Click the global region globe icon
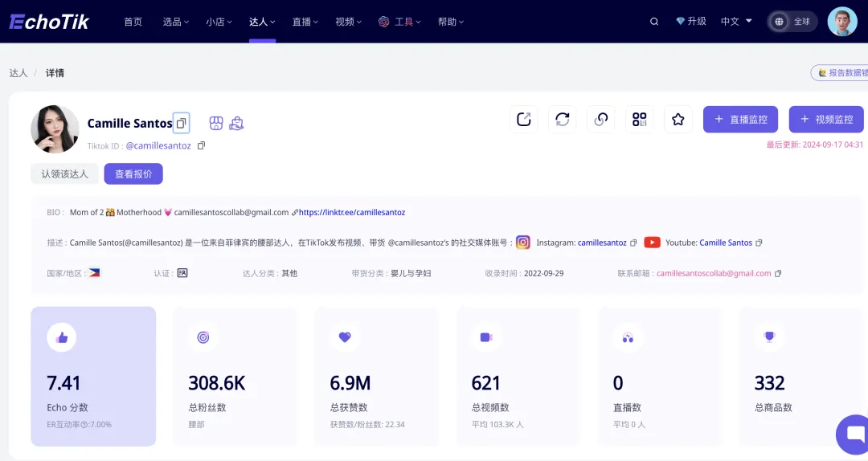The width and height of the screenshot is (868, 461). point(779,22)
